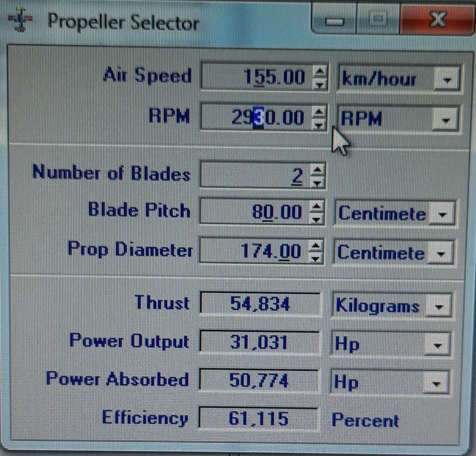Increment Number of Blades spinner
476x456 pixels.
[318, 170]
